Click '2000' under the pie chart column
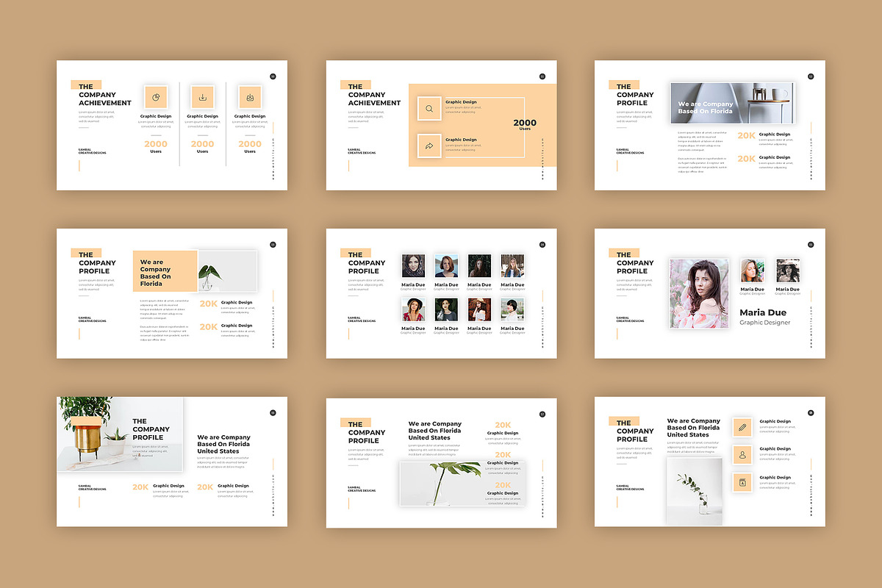This screenshot has width=882, height=588. click(156, 144)
